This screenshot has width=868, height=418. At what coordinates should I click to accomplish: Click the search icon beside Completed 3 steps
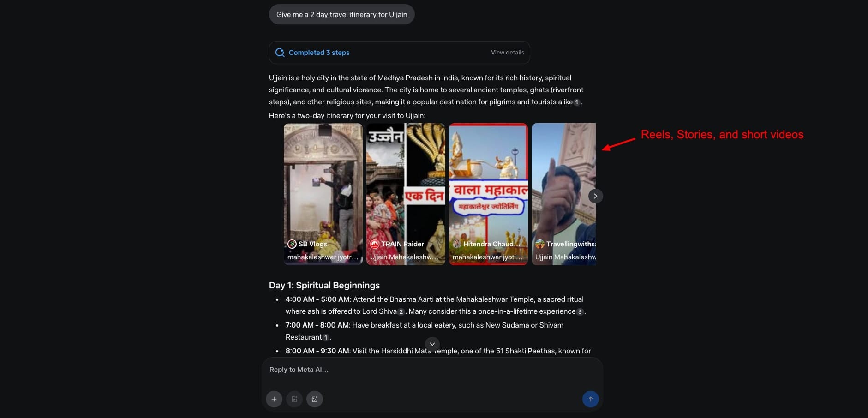point(280,53)
